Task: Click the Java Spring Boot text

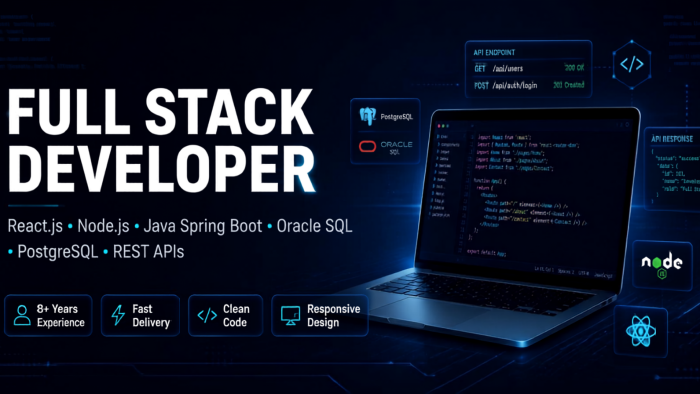Action: point(203,226)
